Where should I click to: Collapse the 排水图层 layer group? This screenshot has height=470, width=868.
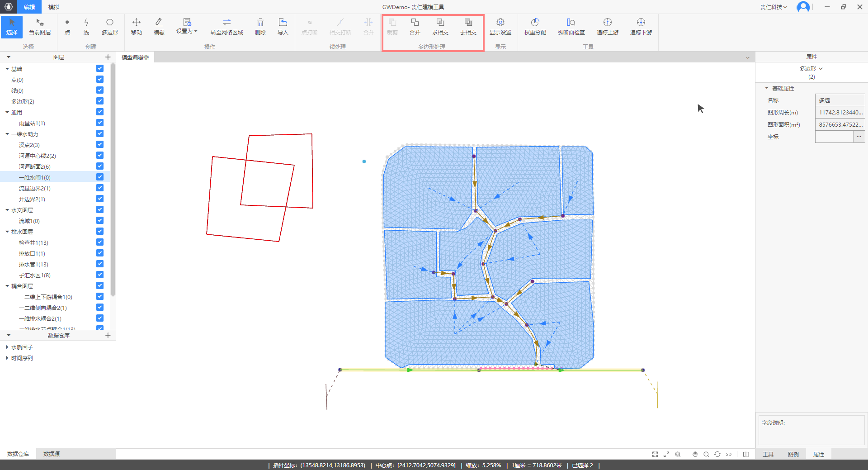click(x=7, y=232)
